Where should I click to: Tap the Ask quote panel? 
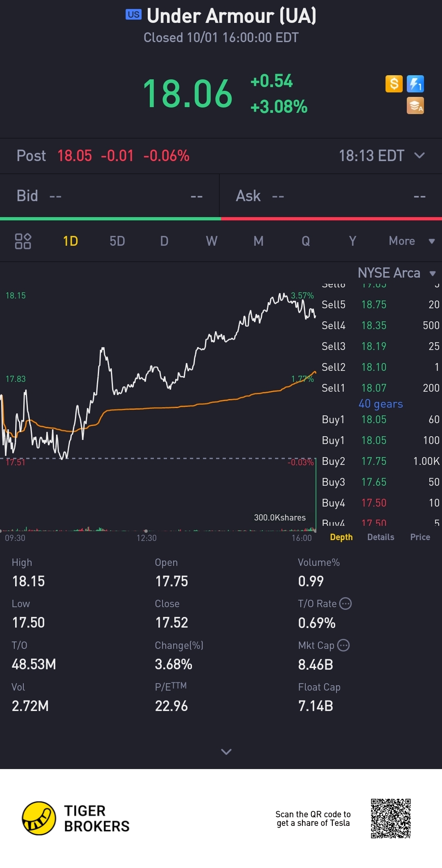click(331, 196)
